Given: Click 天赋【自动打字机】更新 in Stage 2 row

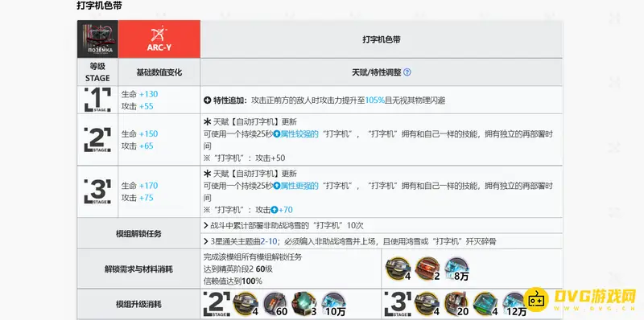Looking at the screenshot, I should pyautogui.click(x=255, y=122).
